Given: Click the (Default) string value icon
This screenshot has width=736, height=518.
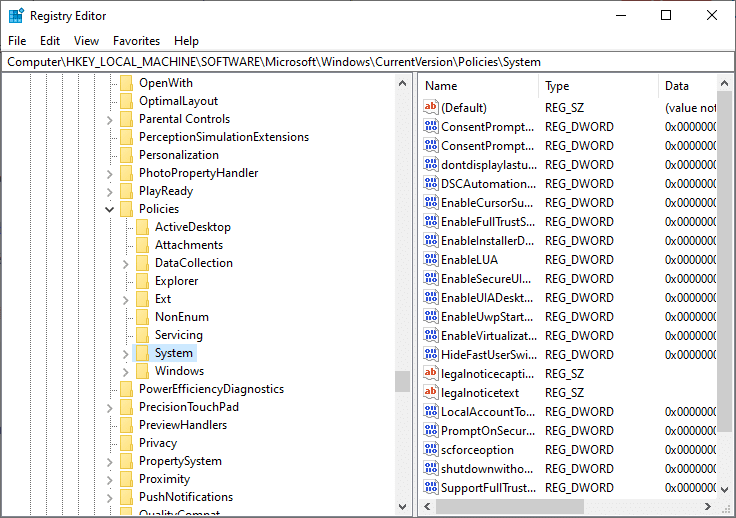Looking at the screenshot, I should click(x=430, y=107).
